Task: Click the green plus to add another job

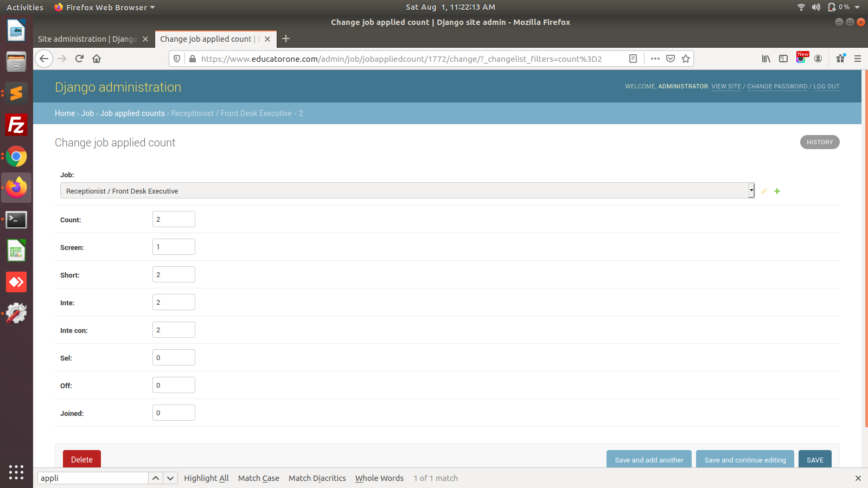Action: coord(777,191)
